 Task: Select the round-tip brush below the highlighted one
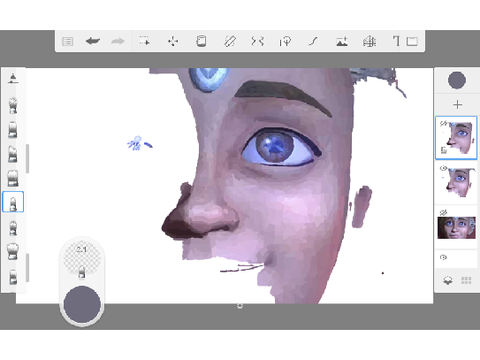click(13, 228)
